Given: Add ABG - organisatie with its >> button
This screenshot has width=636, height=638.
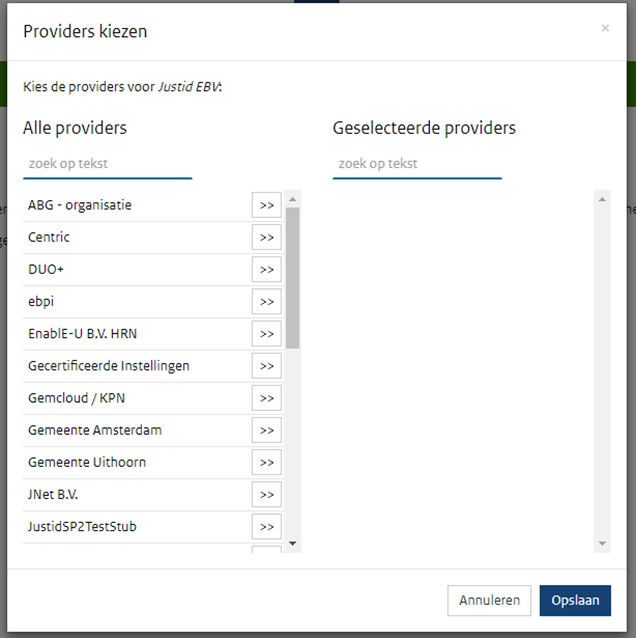Looking at the screenshot, I should point(267,205).
